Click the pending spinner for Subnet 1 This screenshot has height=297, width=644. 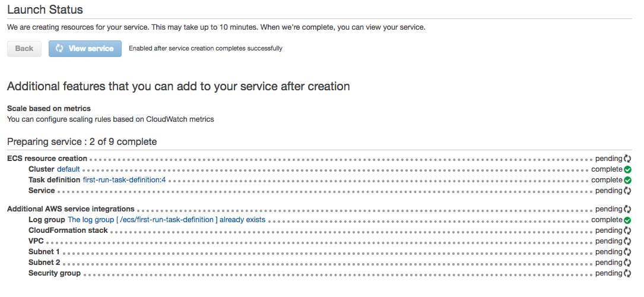pyautogui.click(x=627, y=252)
